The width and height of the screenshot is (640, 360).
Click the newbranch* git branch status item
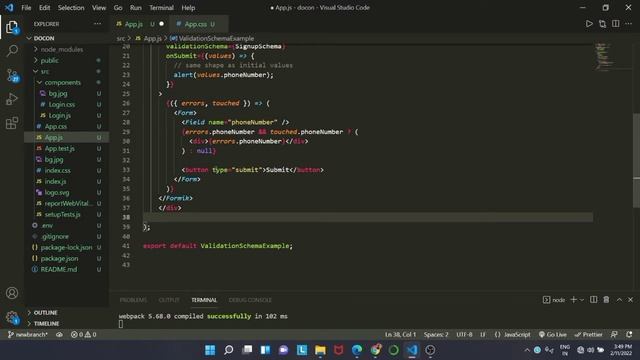(28, 335)
